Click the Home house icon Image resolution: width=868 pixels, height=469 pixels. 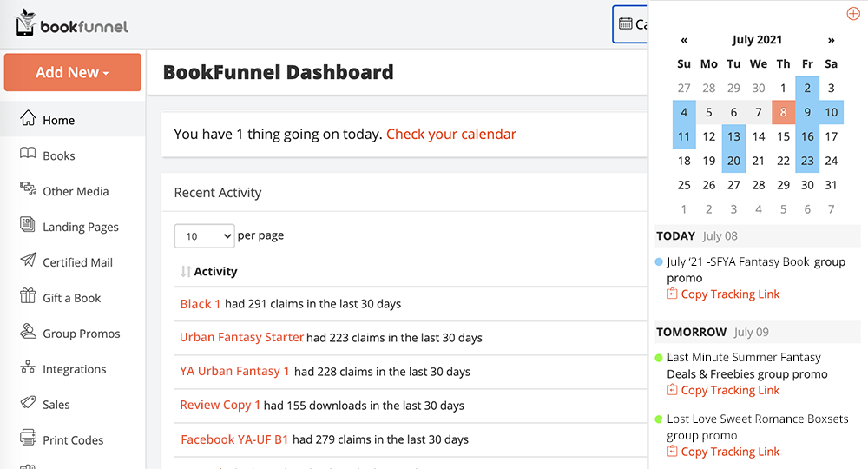28,118
